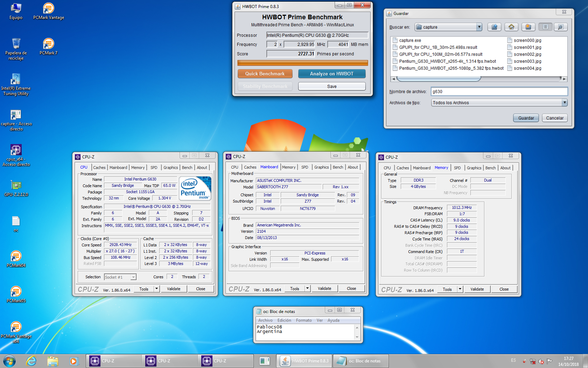Open Internet Explorer from taskbar
This screenshot has height=368, width=588.
coord(31,361)
